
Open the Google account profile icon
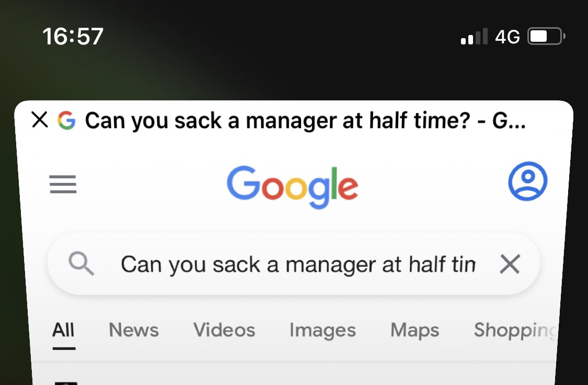coord(527,181)
